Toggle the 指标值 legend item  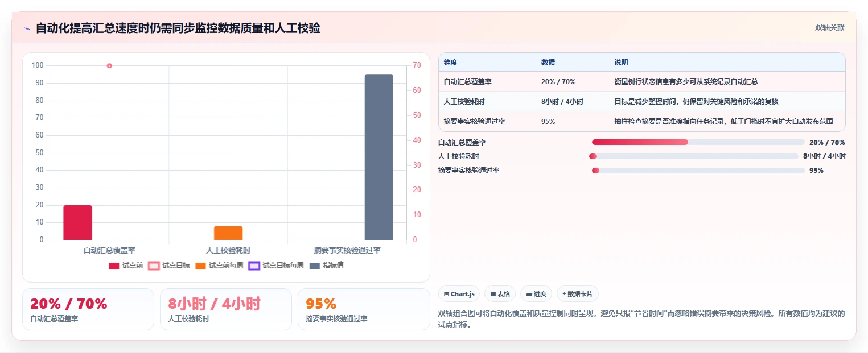pyautogui.click(x=327, y=265)
